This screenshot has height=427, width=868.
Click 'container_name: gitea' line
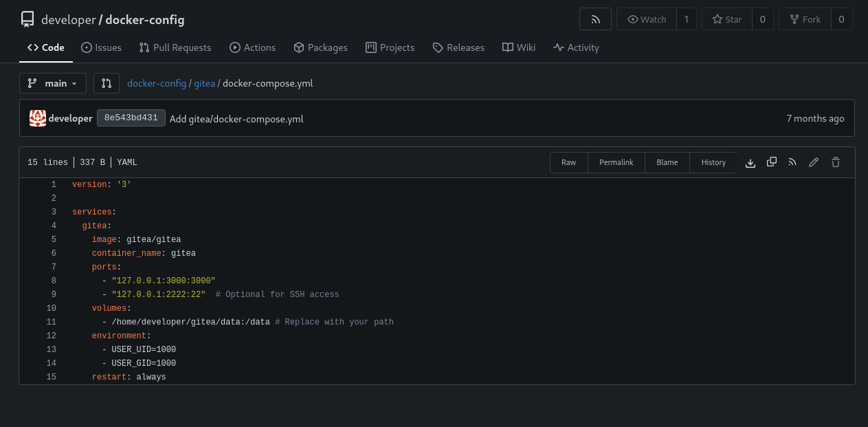click(144, 253)
